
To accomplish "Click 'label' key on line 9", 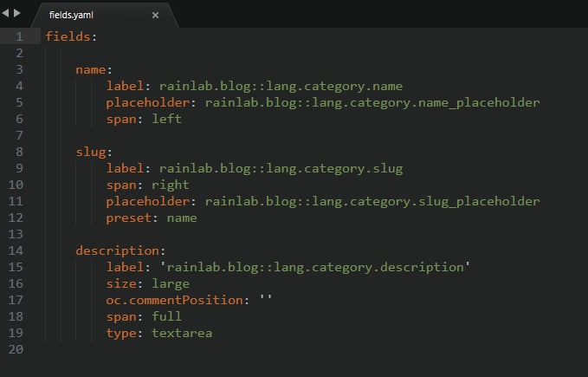I will (125, 168).
